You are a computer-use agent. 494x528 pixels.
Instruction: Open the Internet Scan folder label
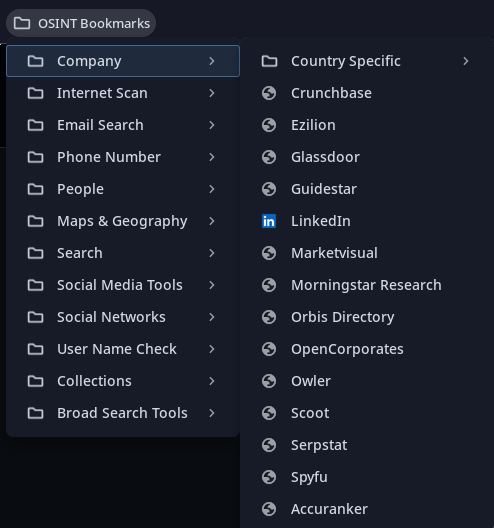click(x=102, y=93)
